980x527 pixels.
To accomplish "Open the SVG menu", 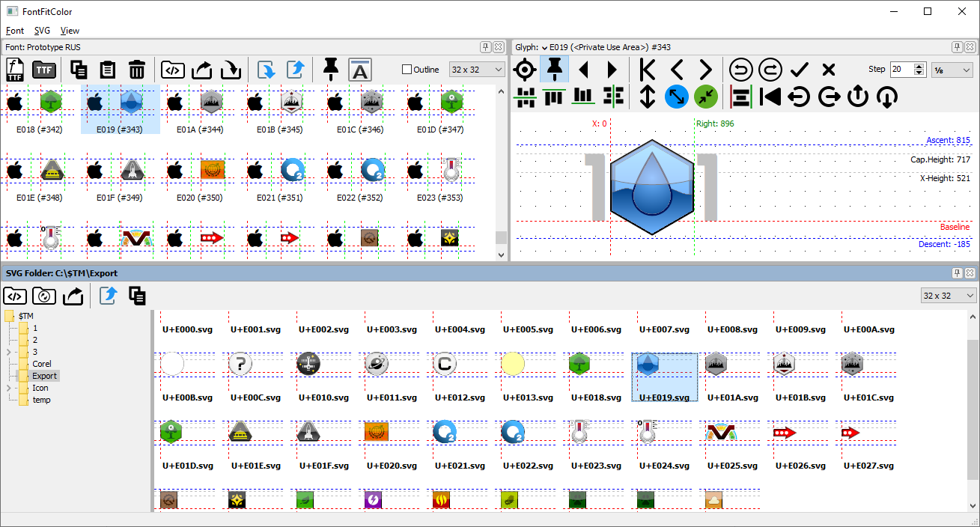I will (x=42, y=31).
